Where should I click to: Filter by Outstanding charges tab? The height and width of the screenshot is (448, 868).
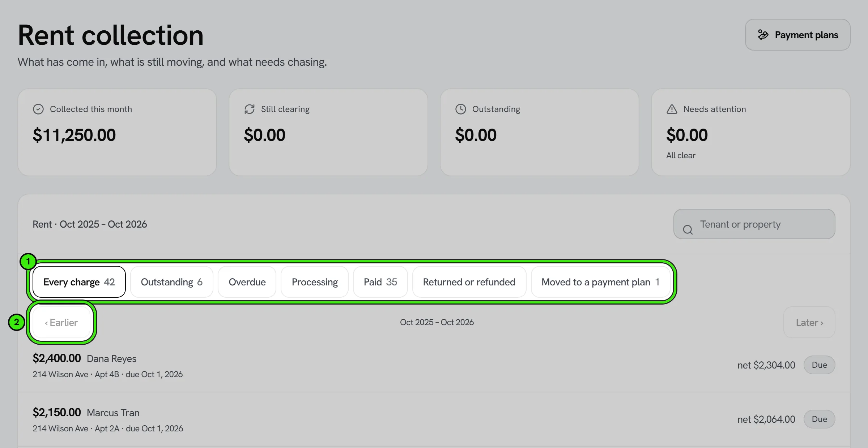pos(172,282)
